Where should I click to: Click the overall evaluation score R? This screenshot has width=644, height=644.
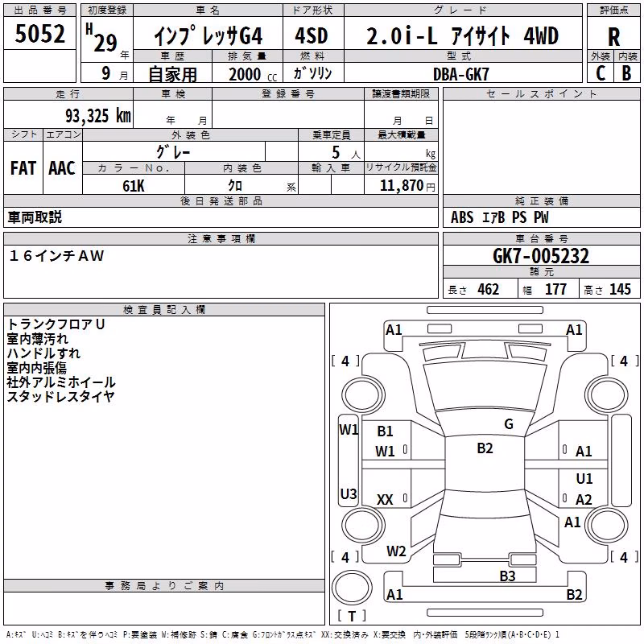point(613,37)
